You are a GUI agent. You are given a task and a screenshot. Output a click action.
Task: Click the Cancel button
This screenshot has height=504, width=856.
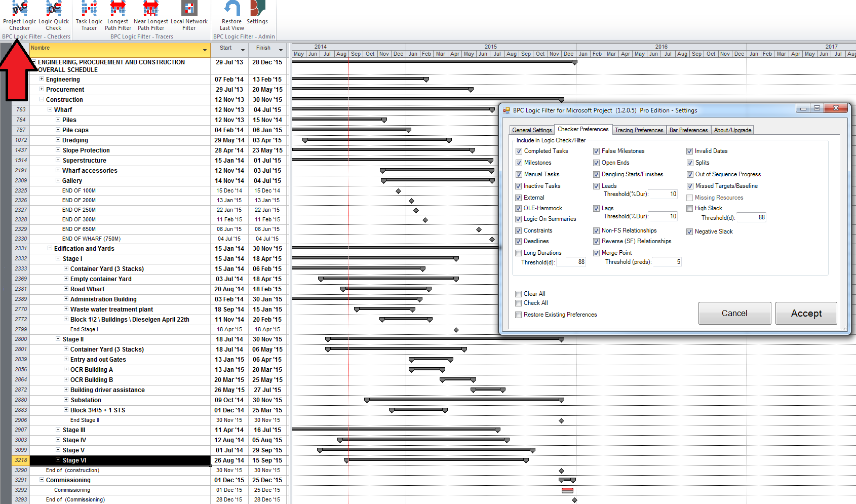tap(734, 313)
